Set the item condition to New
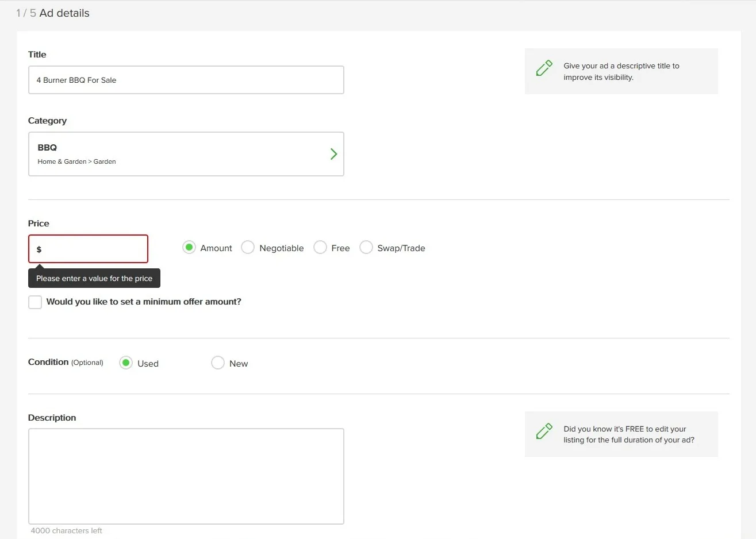Screen dimensions: 756x539 pyautogui.click(x=218, y=363)
